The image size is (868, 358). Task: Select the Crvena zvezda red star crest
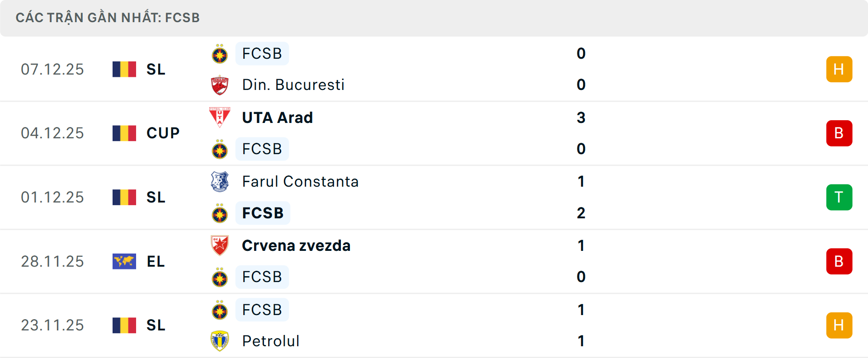pos(220,246)
